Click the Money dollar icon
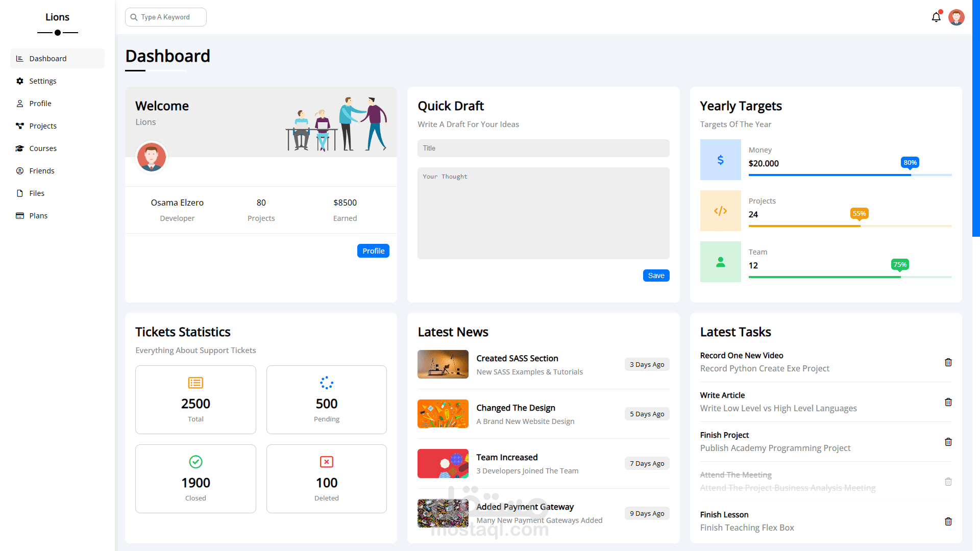The width and height of the screenshot is (980, 551). pyautogui.click(x=720, y=160)
